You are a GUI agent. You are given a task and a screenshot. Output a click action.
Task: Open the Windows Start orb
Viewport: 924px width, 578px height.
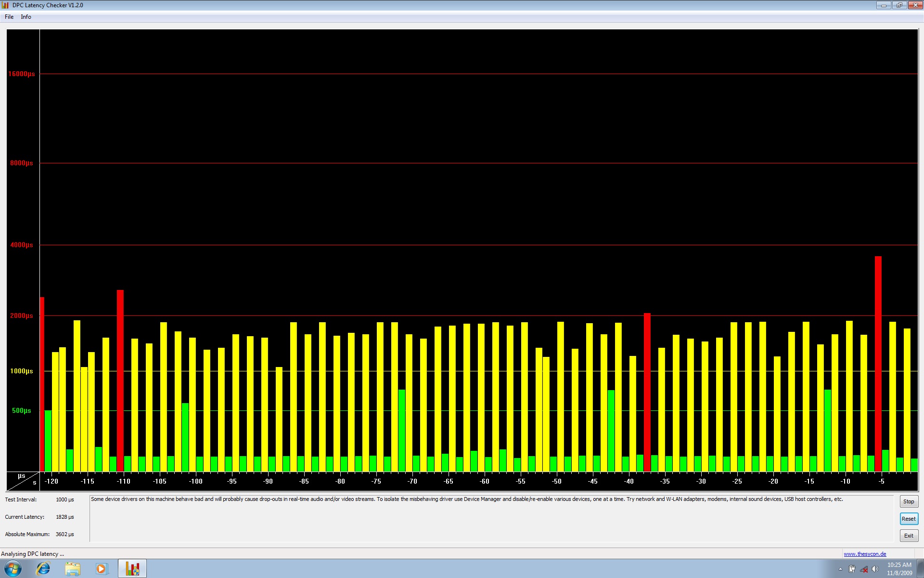click(13, 569)
